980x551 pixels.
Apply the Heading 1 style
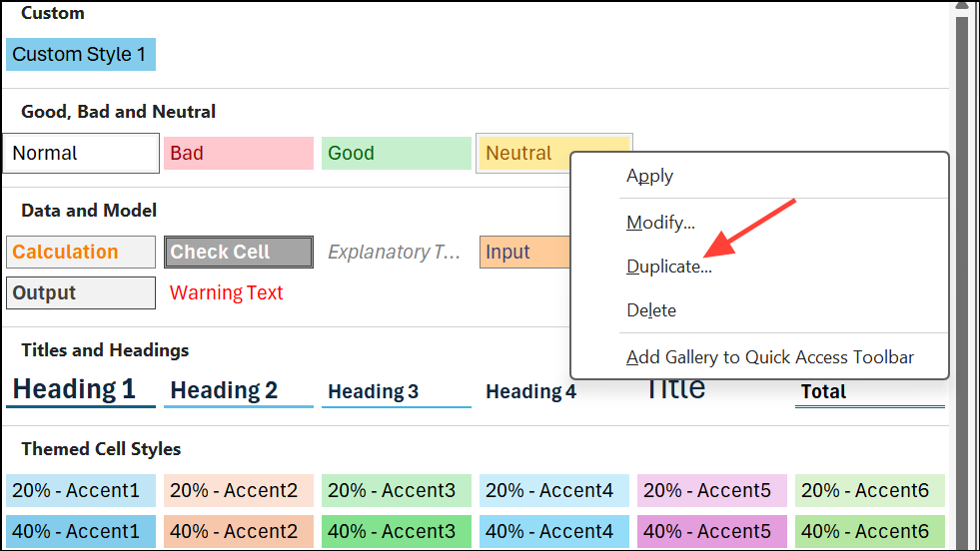(x=80, y=390)
